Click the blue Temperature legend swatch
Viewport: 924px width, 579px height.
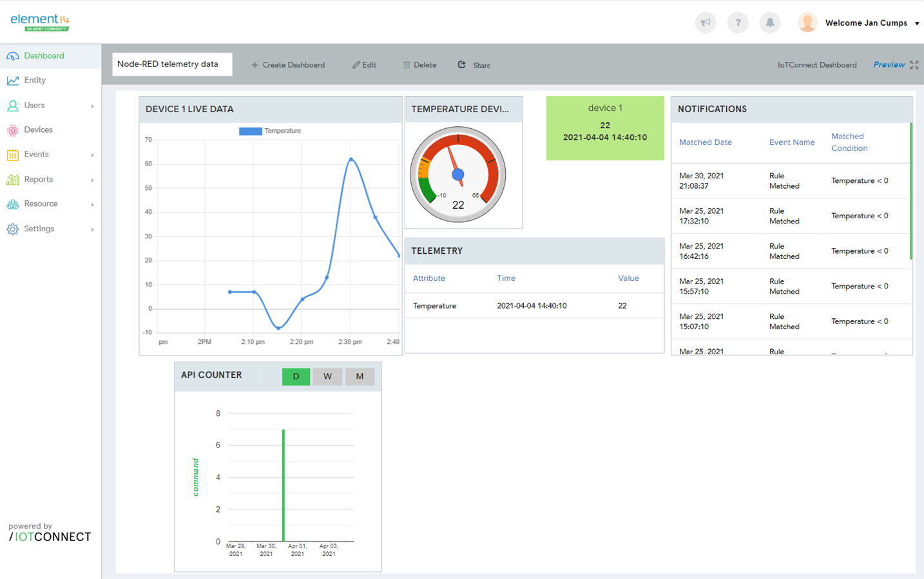pyautogui.click(x=250, y=131)
